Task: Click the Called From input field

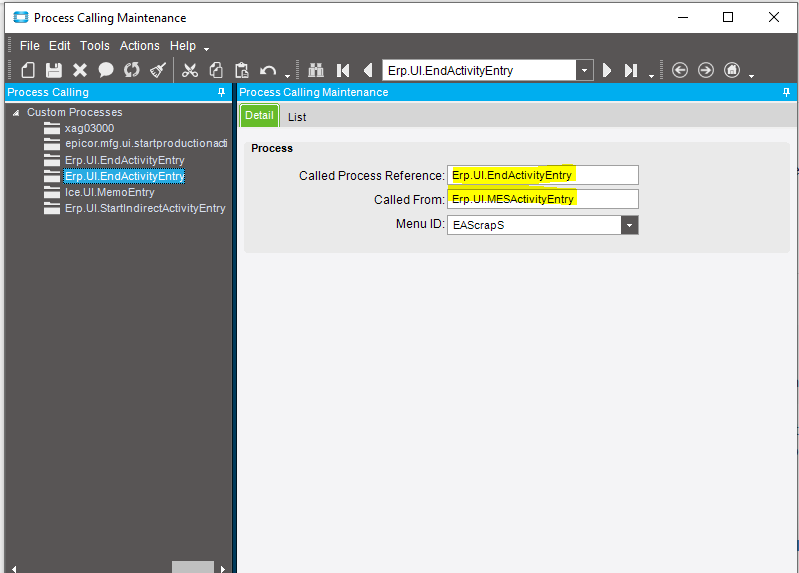Action: [x=543, y=199]
